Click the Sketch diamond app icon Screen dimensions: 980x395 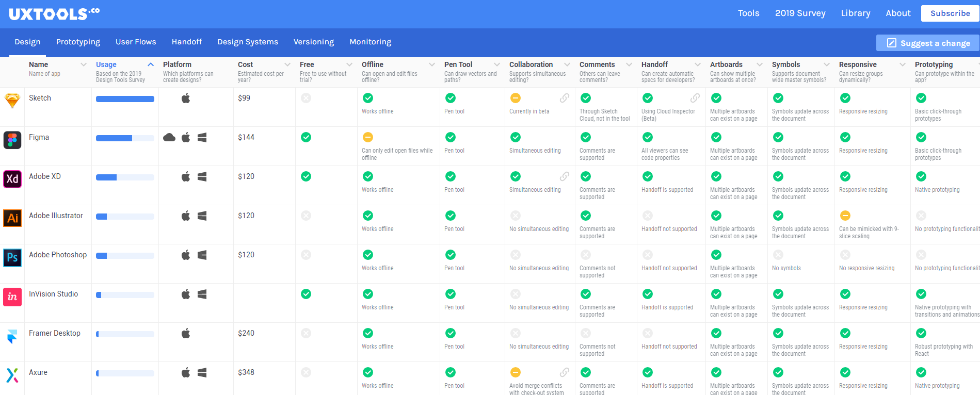point(12,101)
